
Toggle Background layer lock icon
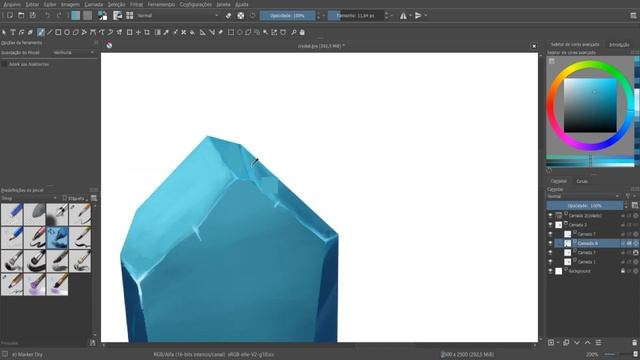[623, 271]
